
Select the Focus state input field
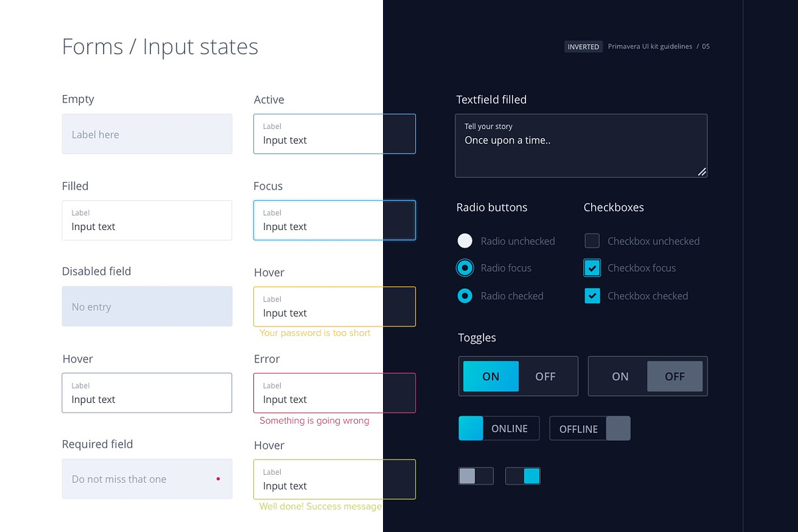coord(334,220)
